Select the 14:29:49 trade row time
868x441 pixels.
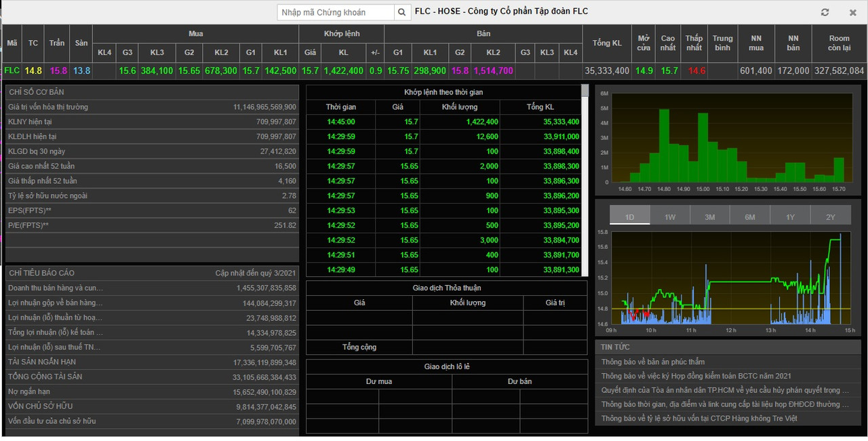pyautogui.click(x=340, y=269)
